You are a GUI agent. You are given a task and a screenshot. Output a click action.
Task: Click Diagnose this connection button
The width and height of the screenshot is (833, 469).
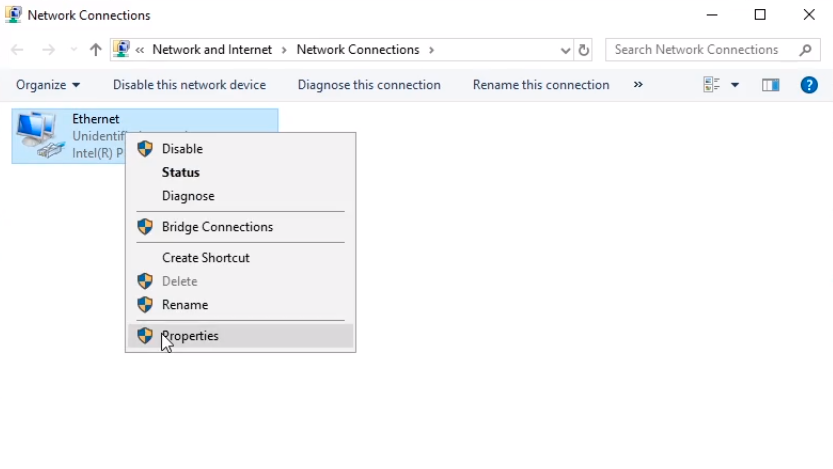pos(369,85)
